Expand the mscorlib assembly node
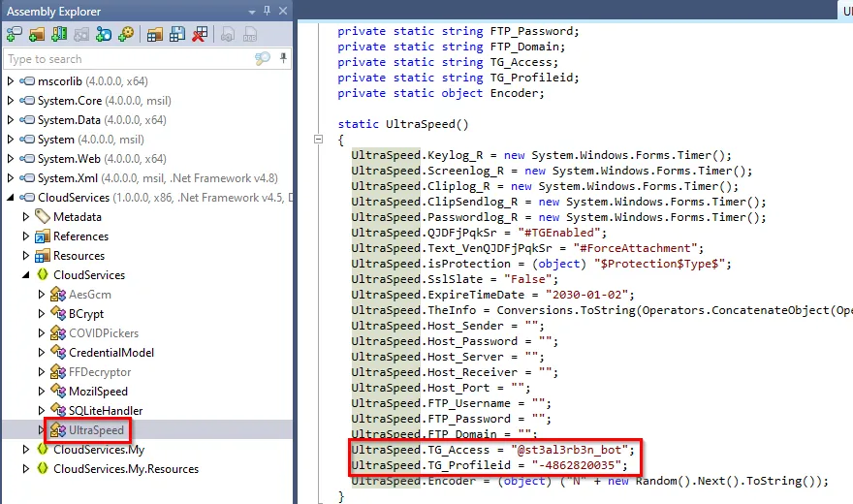The width and height of the screenshot is (853, 504). click(x=11, y=81)
